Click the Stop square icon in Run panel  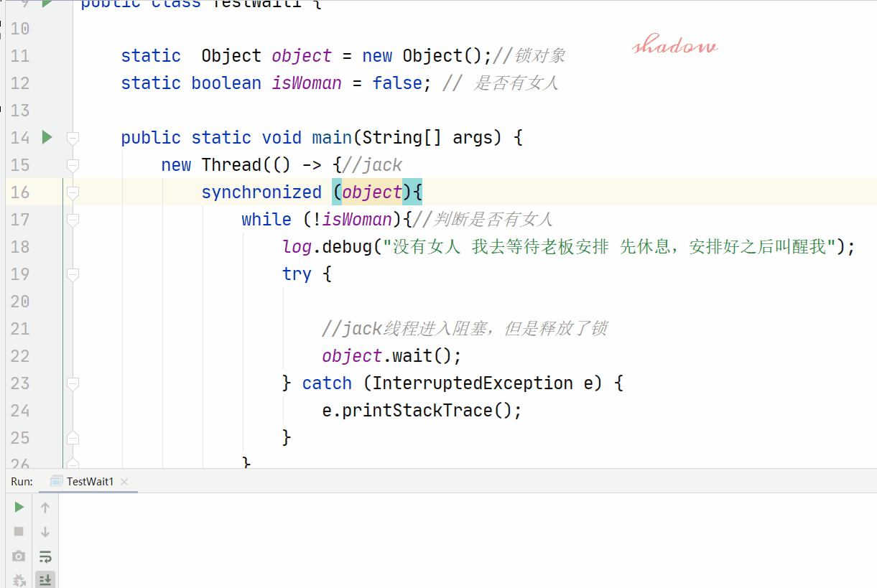pyautogui.click(x=19, y=531)
